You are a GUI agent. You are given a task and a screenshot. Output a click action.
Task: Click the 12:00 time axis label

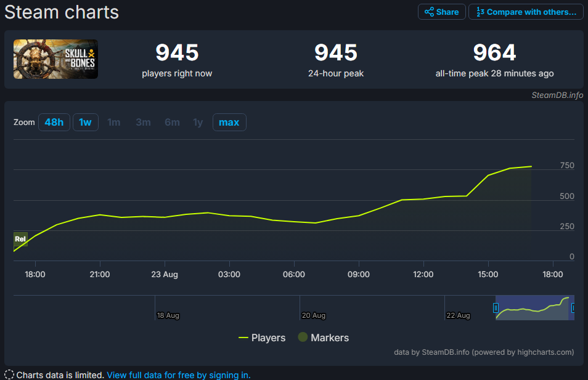423,274
